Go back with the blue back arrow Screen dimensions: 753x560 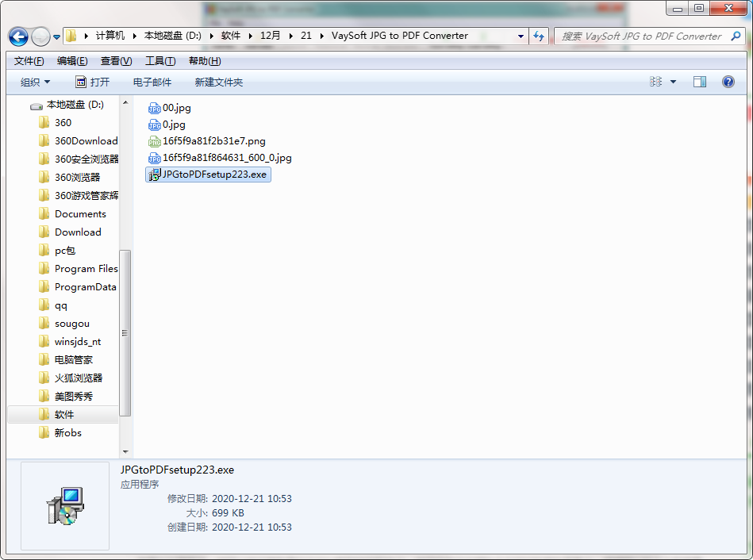(18, 36)
